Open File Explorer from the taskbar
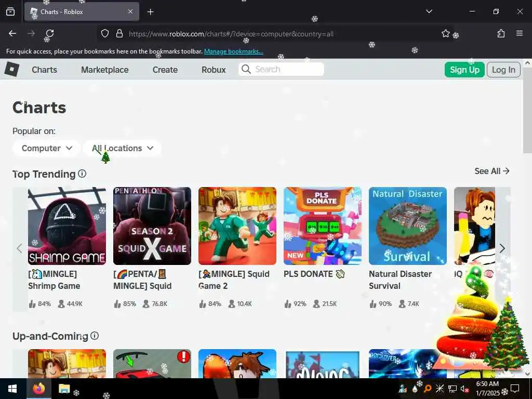The height and width of the screenshot is (399, 532). (64, 389)
